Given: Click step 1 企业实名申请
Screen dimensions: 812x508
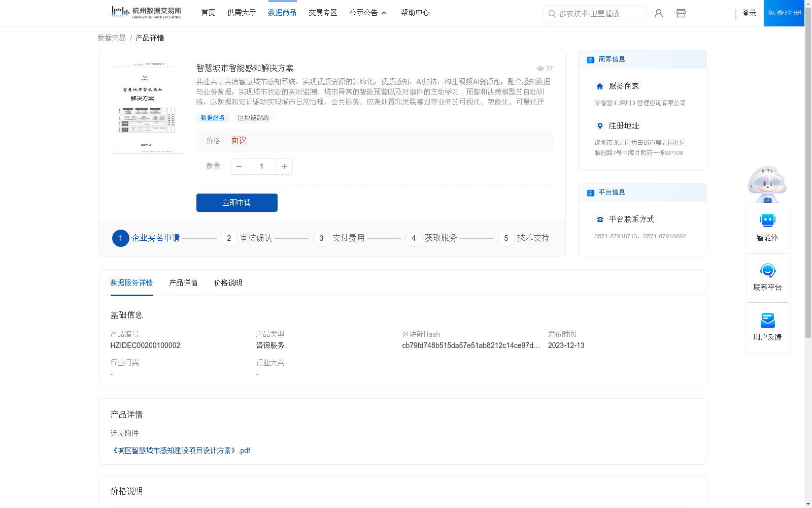Looking at the screenshot, I should point(146,238).
